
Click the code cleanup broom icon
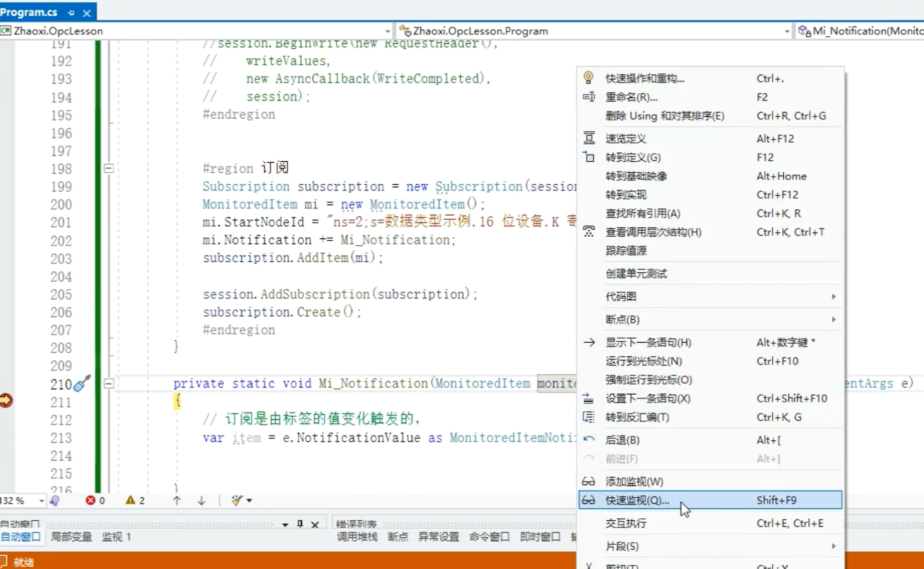click(x=237, y=500)
